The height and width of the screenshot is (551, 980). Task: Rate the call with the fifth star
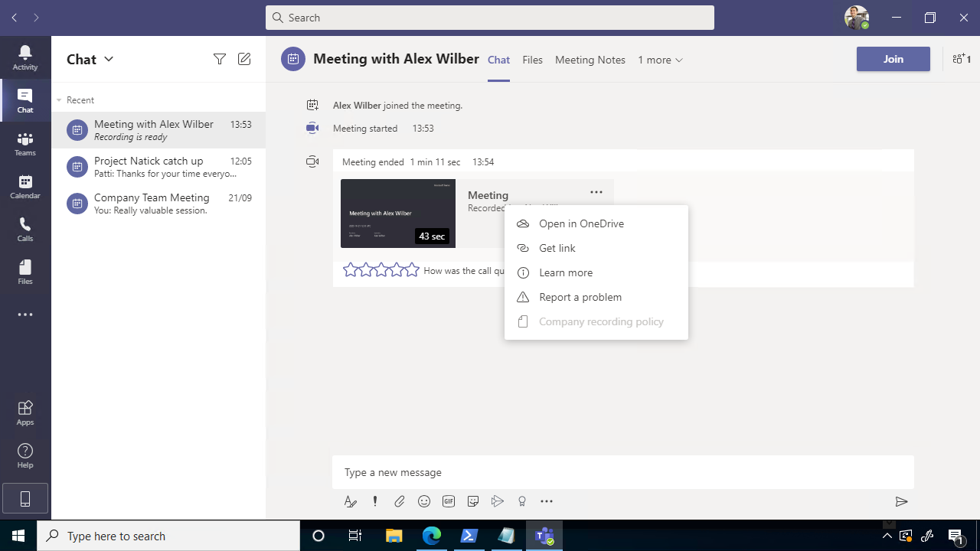[412, 269]
